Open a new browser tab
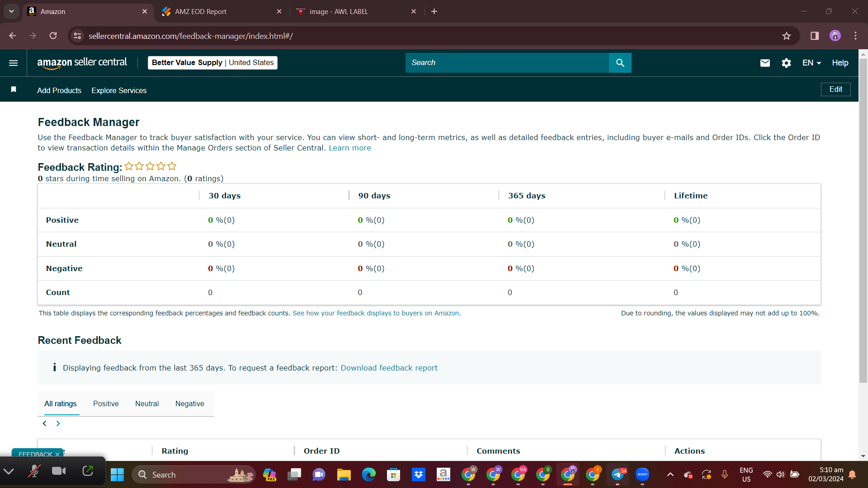Image resolution: width=868 pixels, height=488 pixels. tap(434, 11)
